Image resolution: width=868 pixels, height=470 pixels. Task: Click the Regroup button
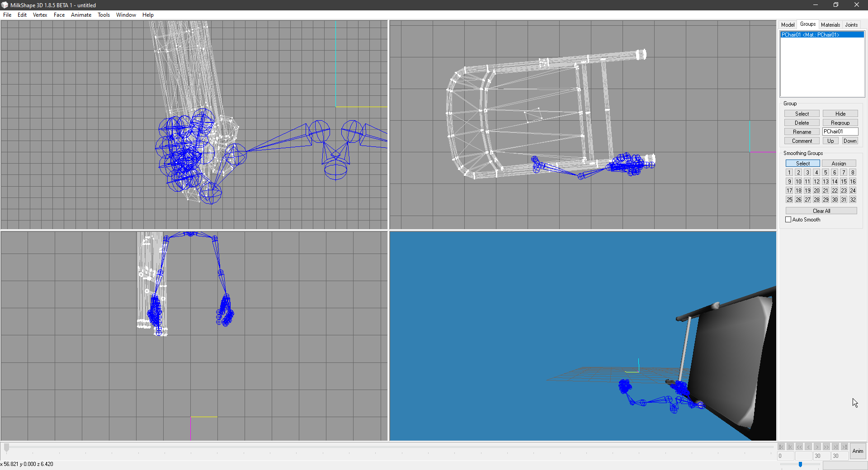(x=840, y=123)
